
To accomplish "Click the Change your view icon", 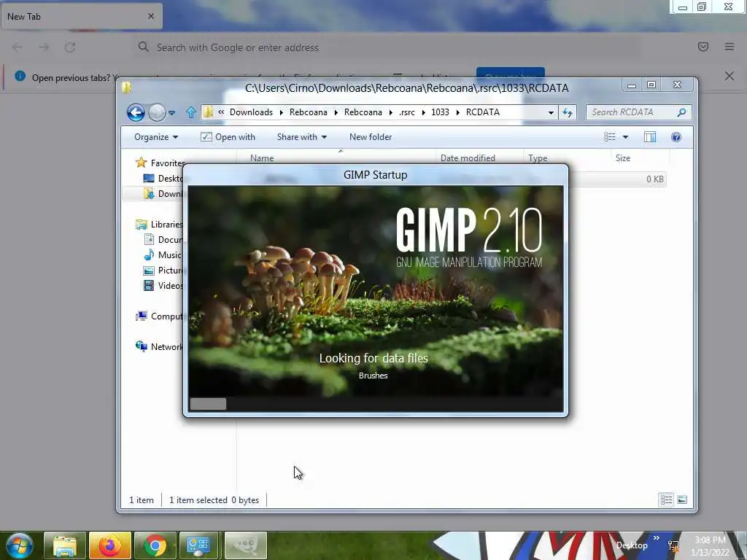I will coord(609,137).
